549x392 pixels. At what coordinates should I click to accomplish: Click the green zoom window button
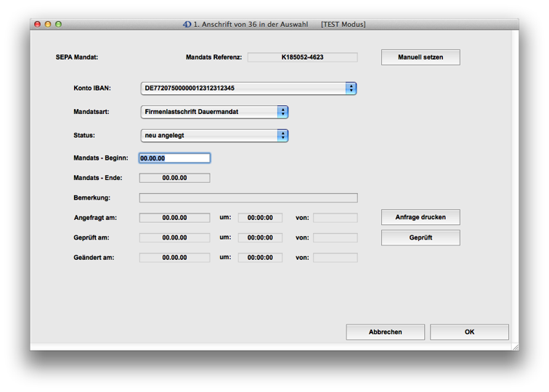click(x=58, y=24)
